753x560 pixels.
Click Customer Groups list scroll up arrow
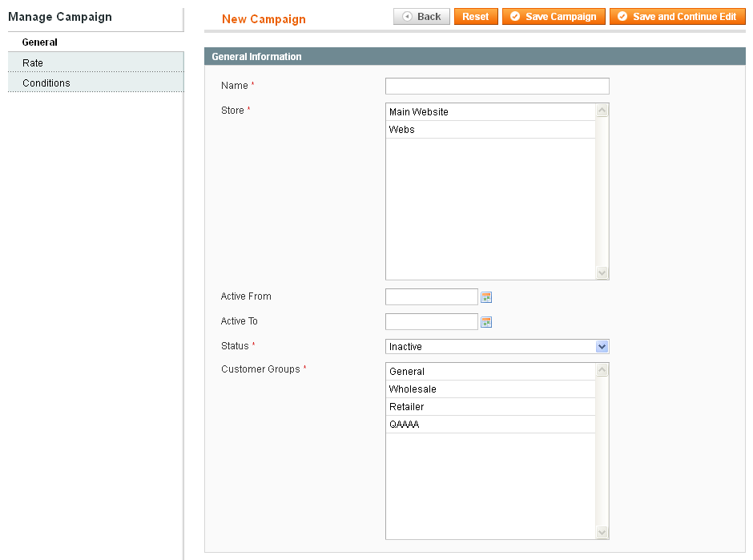tap(602, 370)
